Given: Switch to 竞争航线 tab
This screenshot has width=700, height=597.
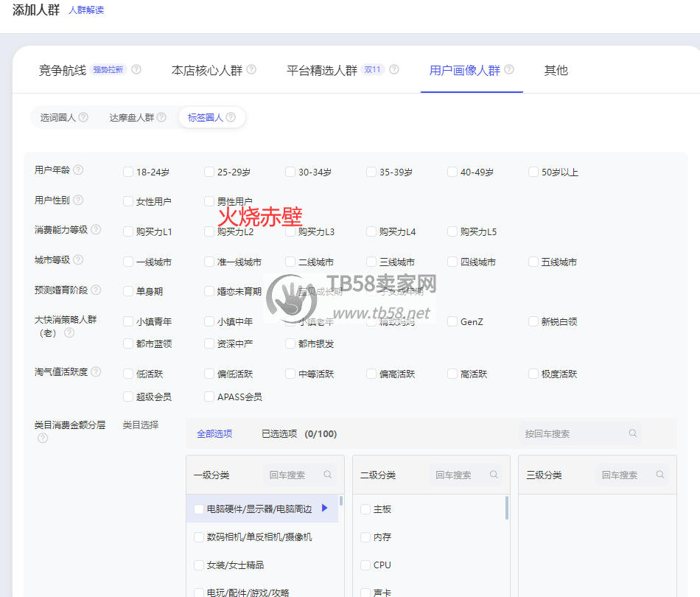Looking at the screenshot, I should (63, 70).
